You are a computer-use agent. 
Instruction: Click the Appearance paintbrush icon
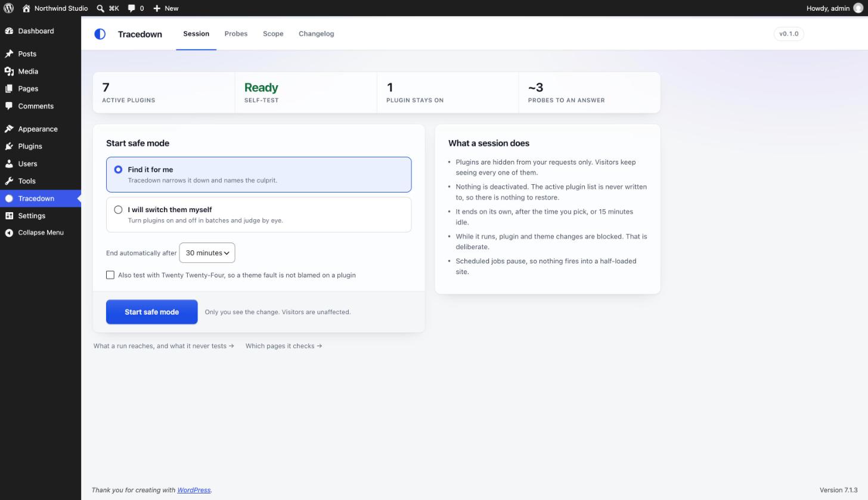coord(9,129)
